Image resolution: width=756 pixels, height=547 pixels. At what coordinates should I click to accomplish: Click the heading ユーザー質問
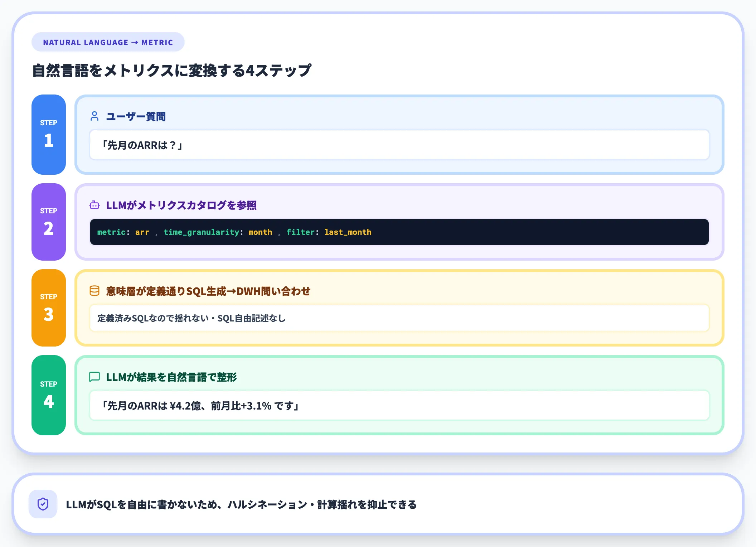(136, 117)
